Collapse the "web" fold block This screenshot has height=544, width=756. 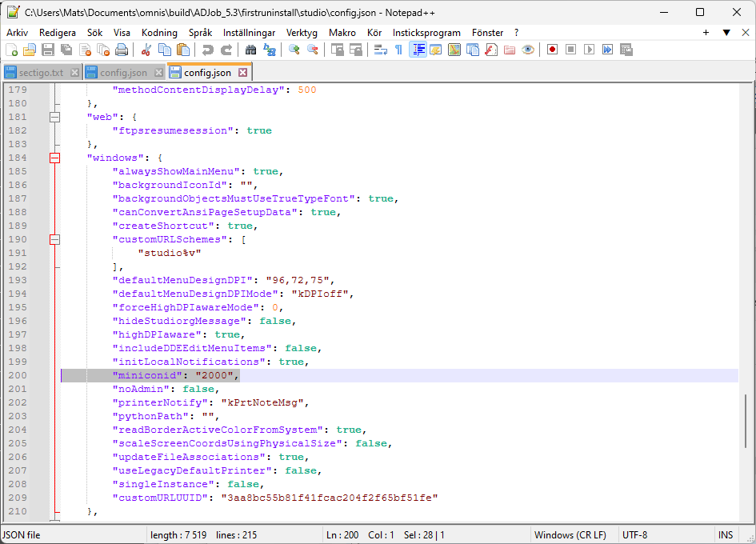[55, 117]
